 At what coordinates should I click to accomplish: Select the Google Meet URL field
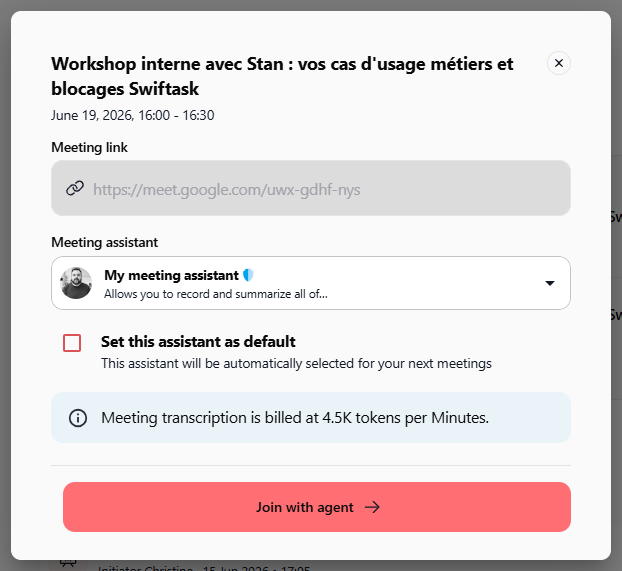[x=311, y=188]
